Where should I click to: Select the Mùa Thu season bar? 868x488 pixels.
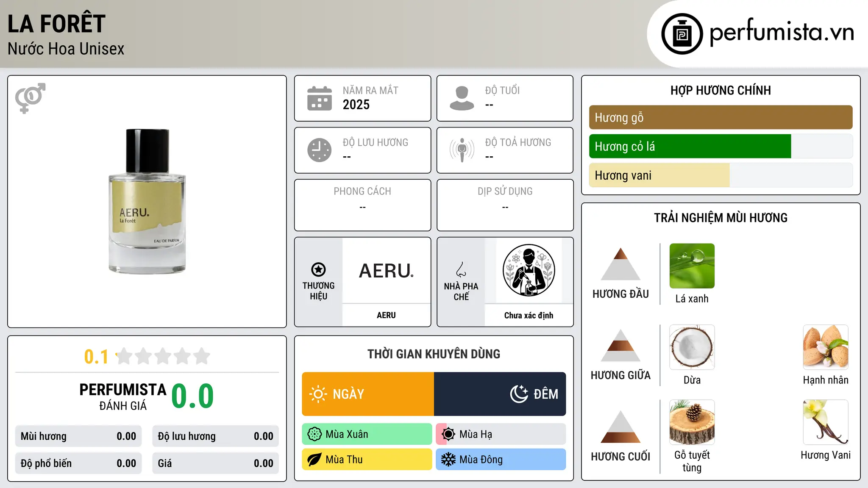click(367, 460)
